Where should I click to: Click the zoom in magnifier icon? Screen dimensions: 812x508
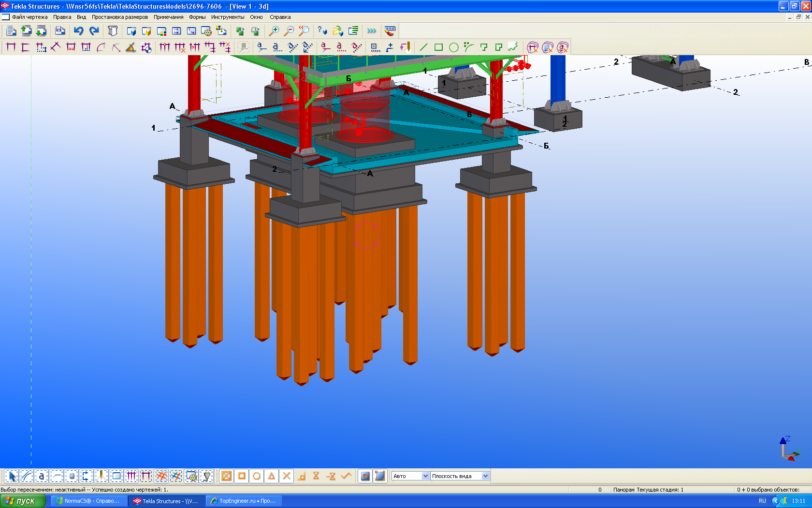pyautogui.click(x=274, y=31)
